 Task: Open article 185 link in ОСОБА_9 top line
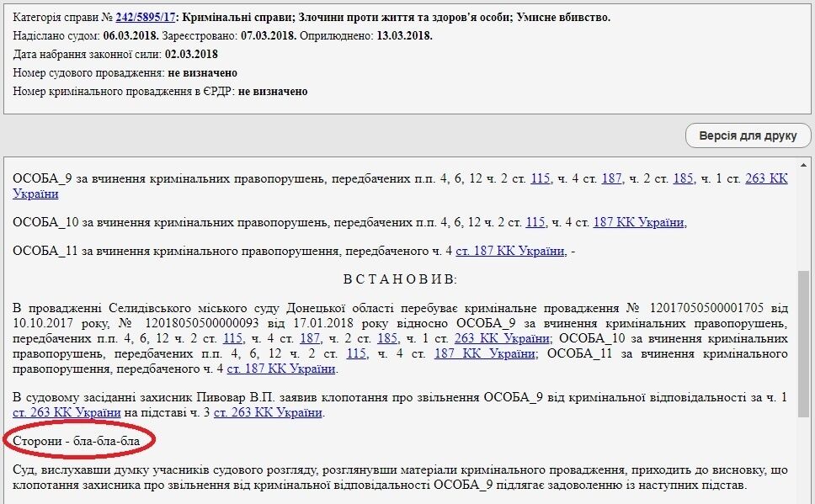click(683, 178)
